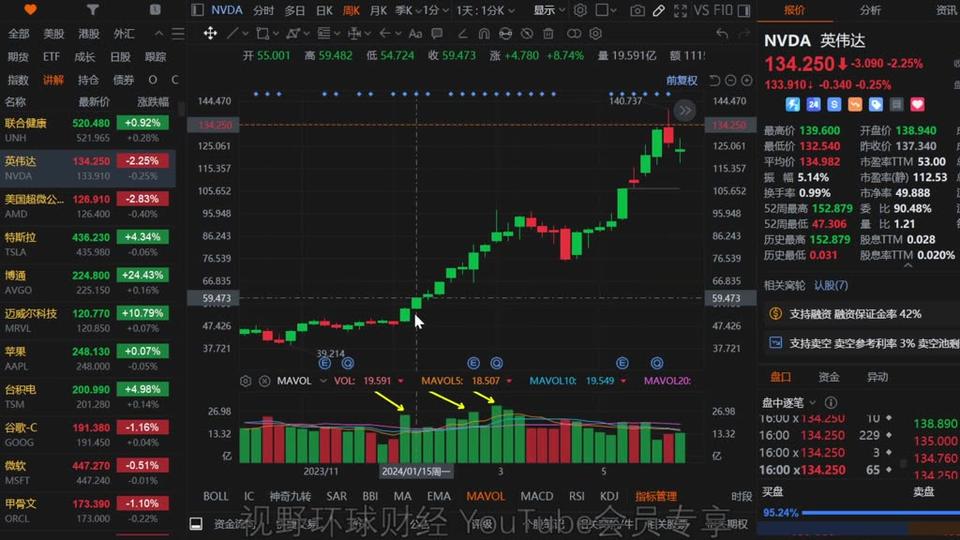Screen dimensions: 960x540
Task: Select the 博通 AVGO watchlist row
Action: 88,282
